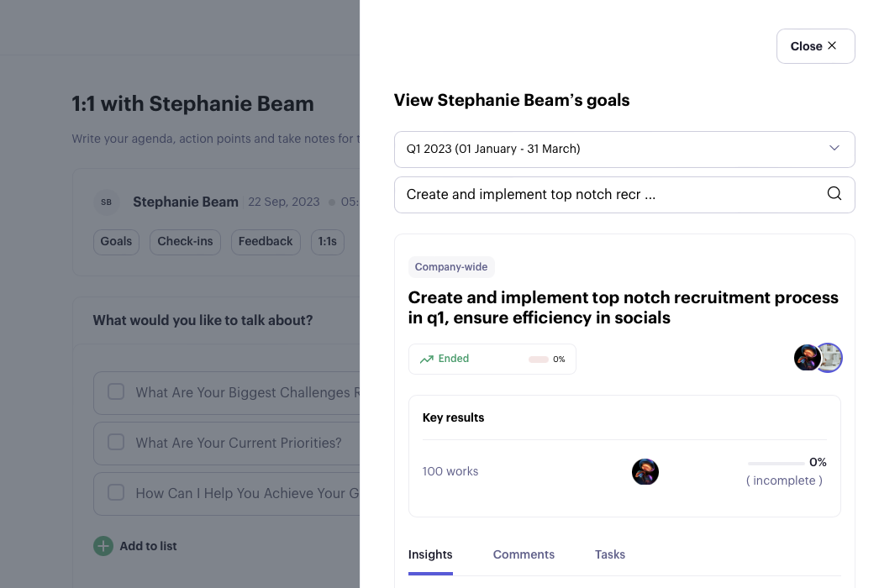Click the ( incomplete ) status text
This screenshot has width=879, height=588.
tap(784, 480)
